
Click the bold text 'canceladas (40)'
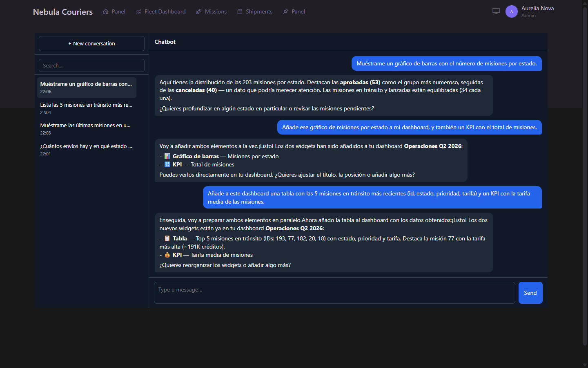(x=196, y=90)
